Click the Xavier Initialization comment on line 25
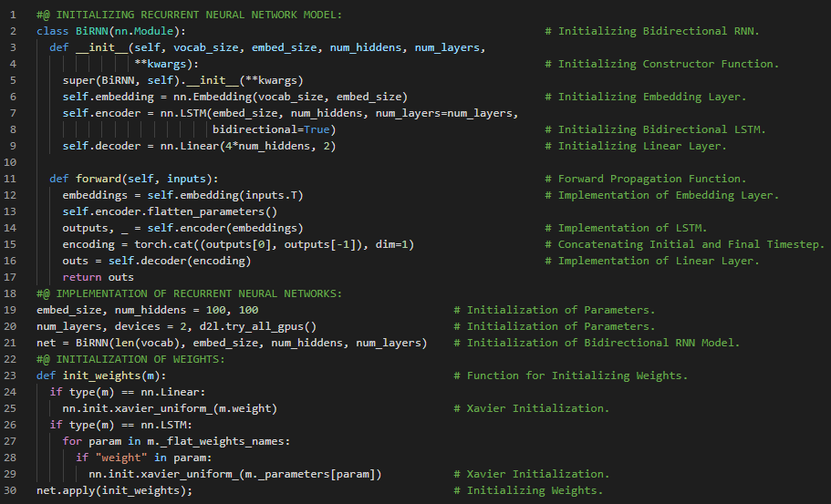The image size is (831, 504). point(538,408)
